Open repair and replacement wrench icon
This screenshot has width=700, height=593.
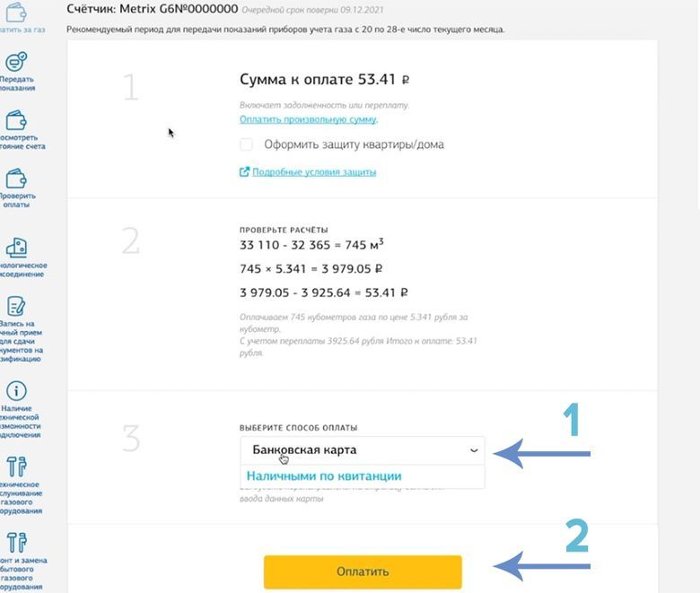click(x=16, y=543)
